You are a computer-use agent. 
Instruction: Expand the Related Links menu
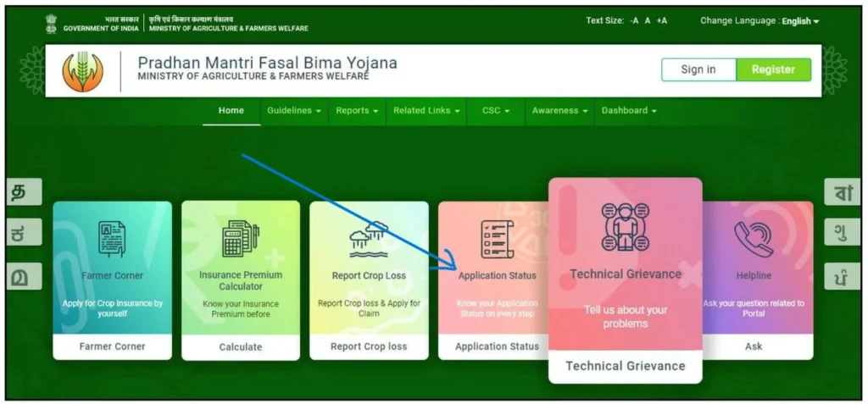click(x=426, y=111)
